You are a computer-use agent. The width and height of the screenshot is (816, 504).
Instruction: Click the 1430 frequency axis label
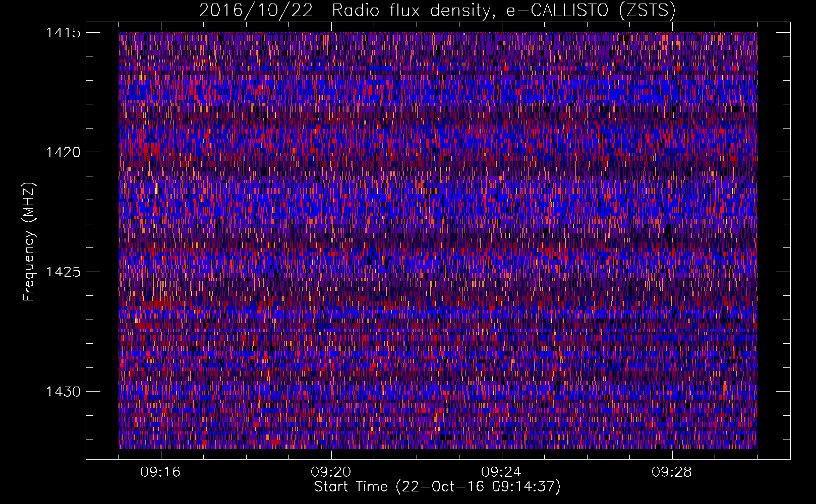click(63, 392)
